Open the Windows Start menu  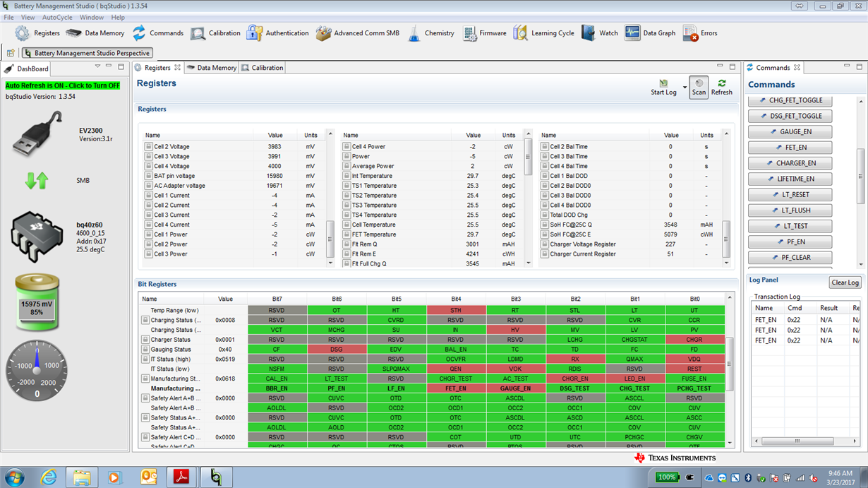(14, 477)
